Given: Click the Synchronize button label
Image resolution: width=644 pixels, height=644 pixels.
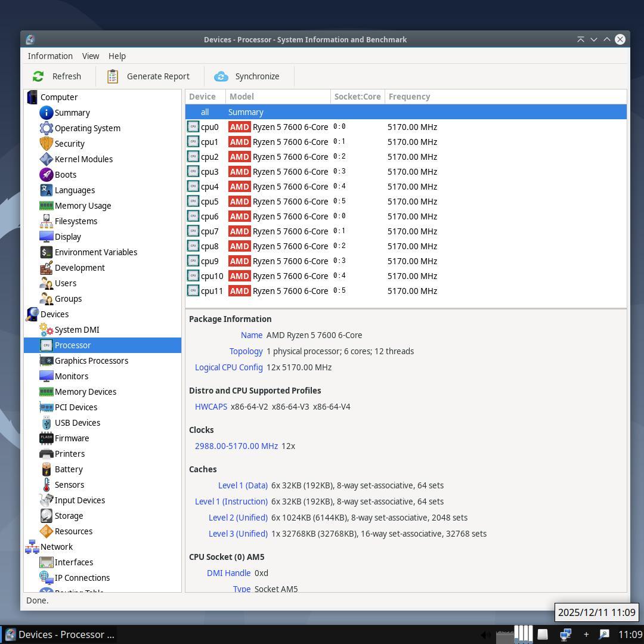Looking at the screenshot, I should [x=257, y=76].
